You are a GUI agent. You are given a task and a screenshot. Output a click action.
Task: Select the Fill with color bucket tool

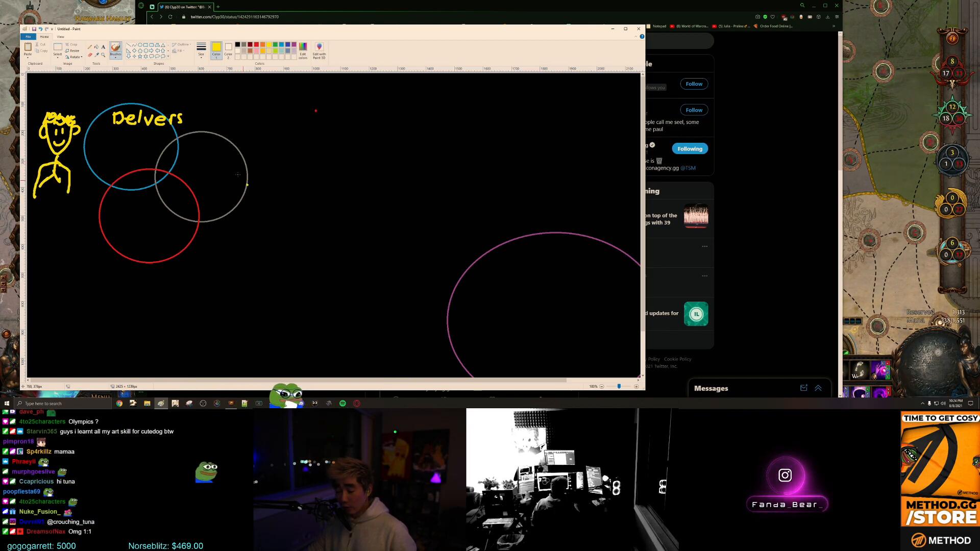96,47
